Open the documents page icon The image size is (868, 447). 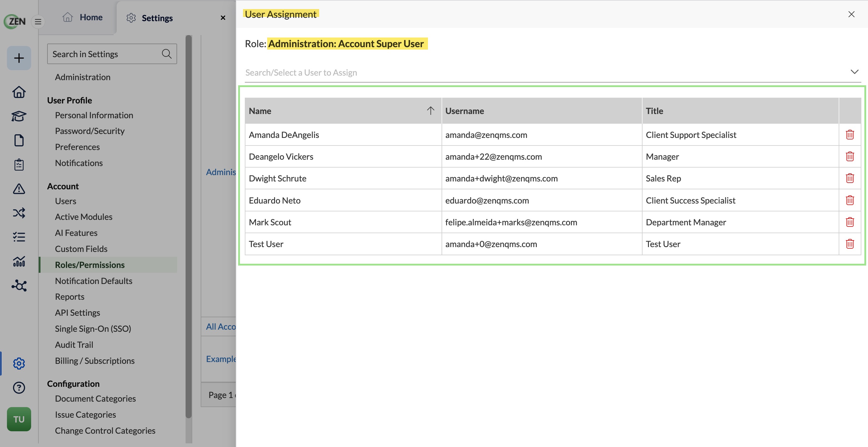[x=19, y=140]
